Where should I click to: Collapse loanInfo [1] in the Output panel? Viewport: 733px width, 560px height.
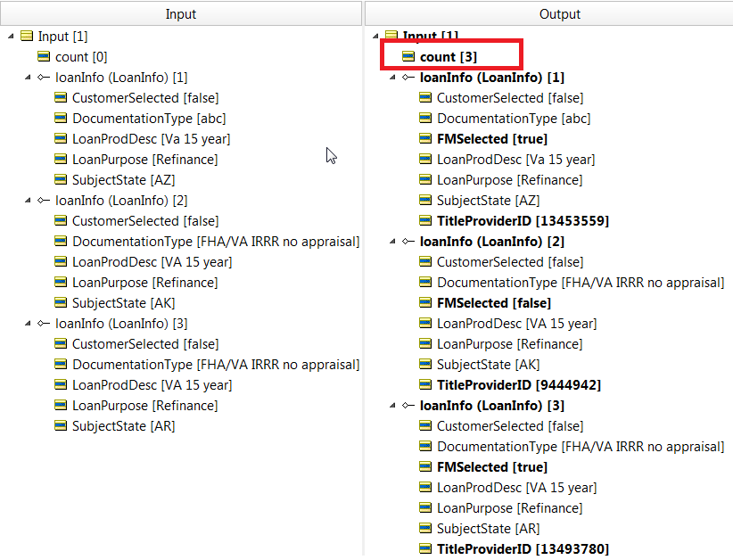click(392, 77)
